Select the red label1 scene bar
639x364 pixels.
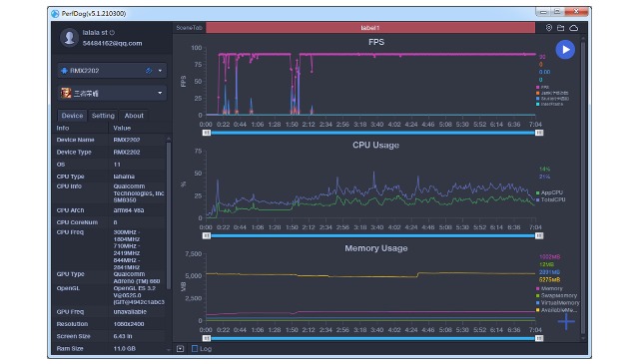click(x=370, y=28)
